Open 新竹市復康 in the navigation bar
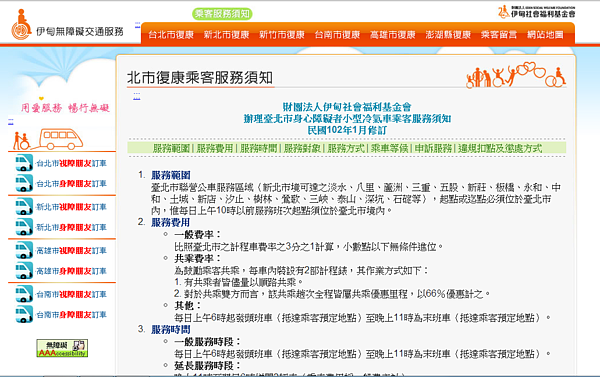The width and height of the screenshot is (600, 377). click(282, 35)
